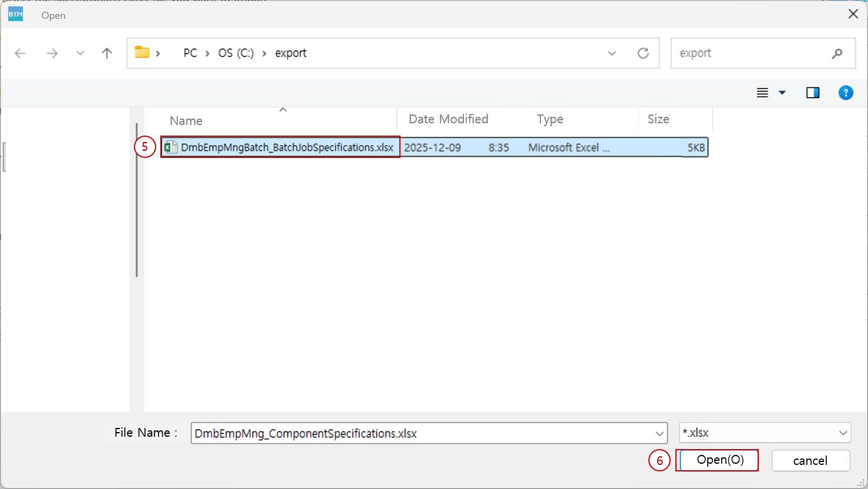This screenshot has width=868, height=489.
Task: Open the address bar history chevron
Action: tap(612, 53)
